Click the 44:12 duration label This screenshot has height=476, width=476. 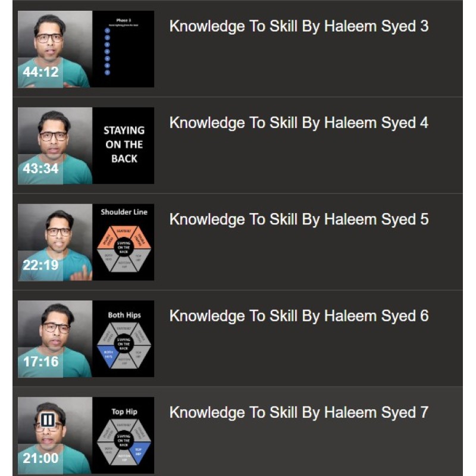point(40,72)
